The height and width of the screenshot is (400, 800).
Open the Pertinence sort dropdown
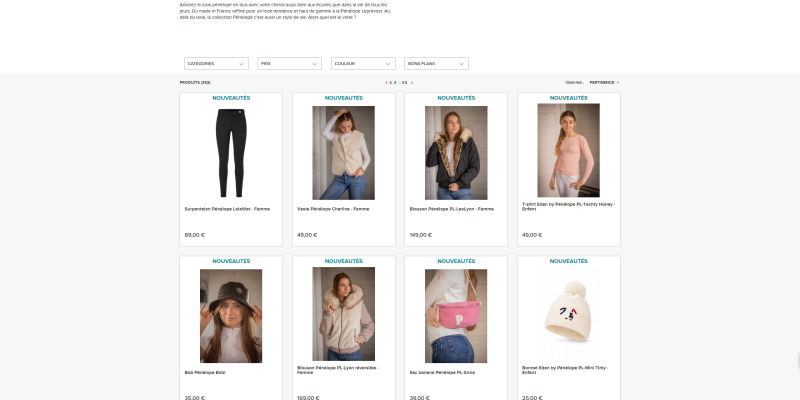[604, 83]
